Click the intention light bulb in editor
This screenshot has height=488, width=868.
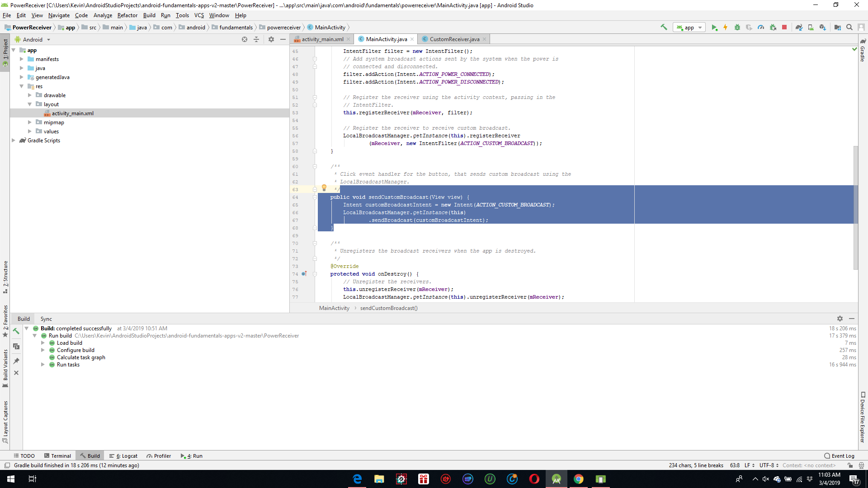[x=324, y=188]
